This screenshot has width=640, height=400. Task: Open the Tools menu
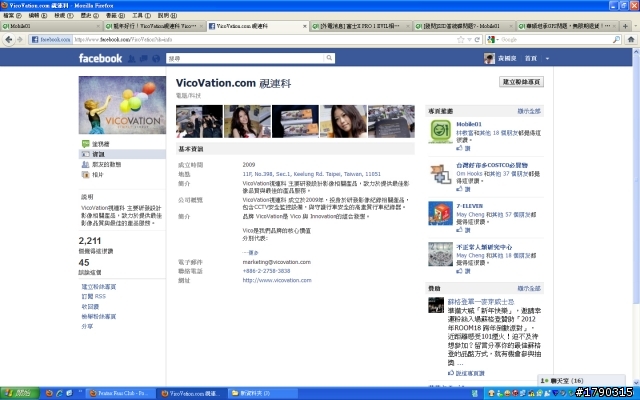pos(141,16)
